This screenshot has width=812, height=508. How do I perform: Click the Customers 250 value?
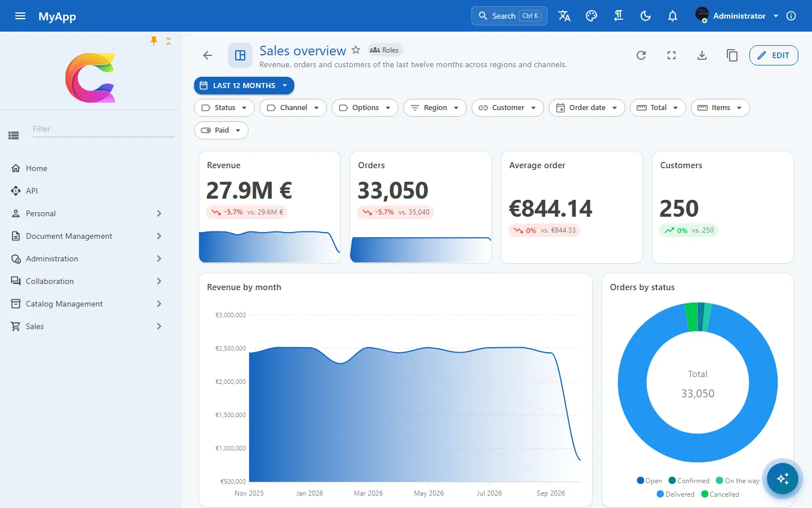tap(679, 209)
